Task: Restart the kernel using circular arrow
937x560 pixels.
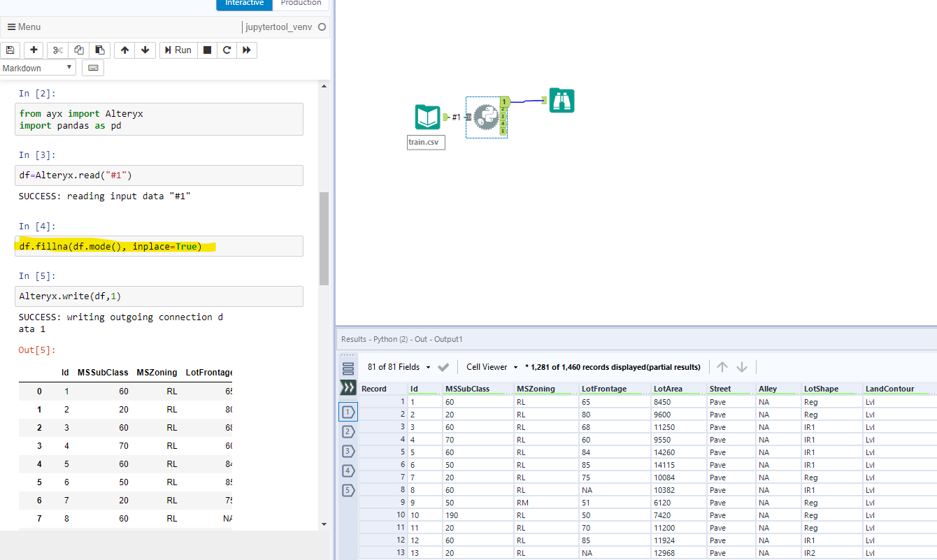Action: click(x=227, y=50)
